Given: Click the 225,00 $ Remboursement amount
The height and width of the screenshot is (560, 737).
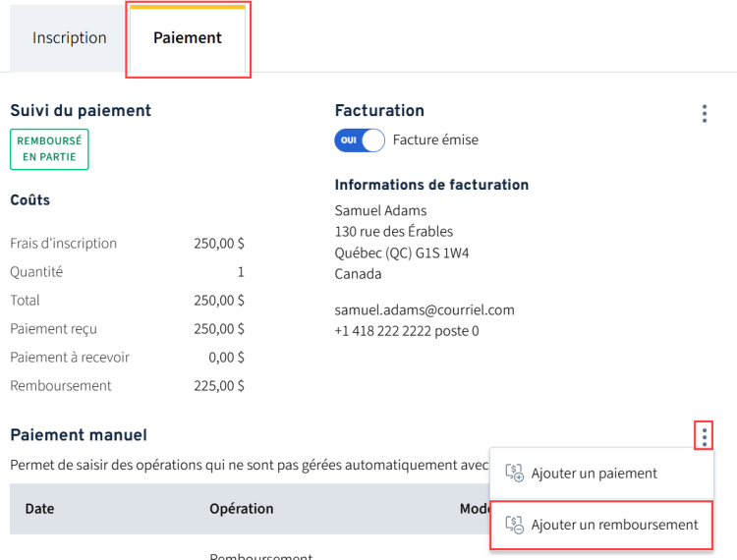Looking at the screenshot, I should (219, 386).
